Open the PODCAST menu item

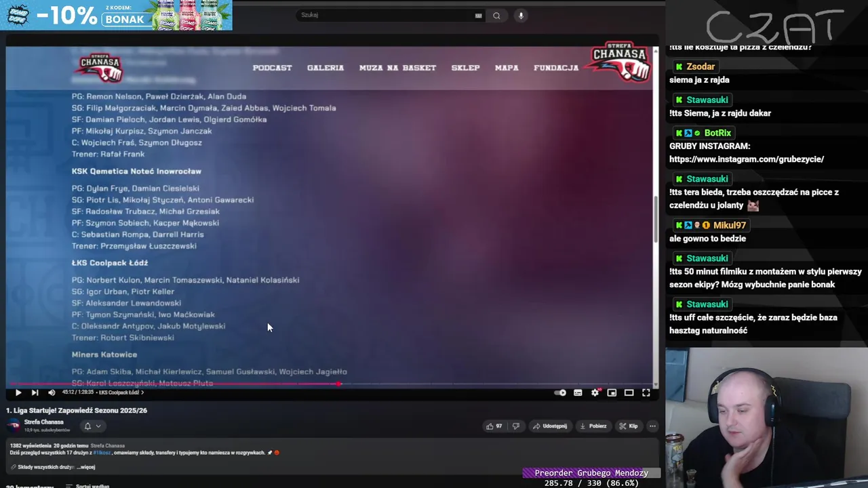[x=272, y=68]
